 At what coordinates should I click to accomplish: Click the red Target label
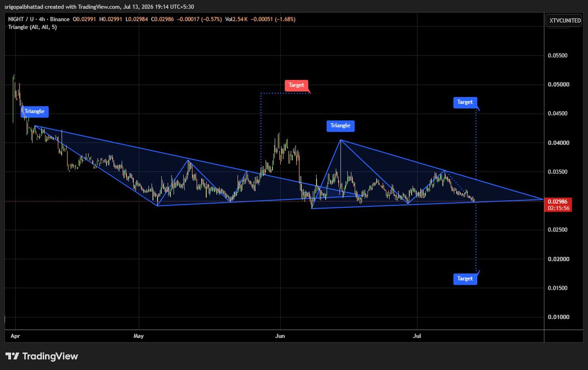[296, 85]
